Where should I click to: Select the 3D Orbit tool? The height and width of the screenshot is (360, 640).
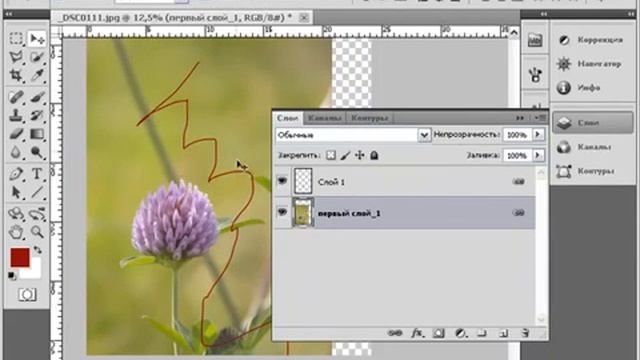[x=37, y=214]
